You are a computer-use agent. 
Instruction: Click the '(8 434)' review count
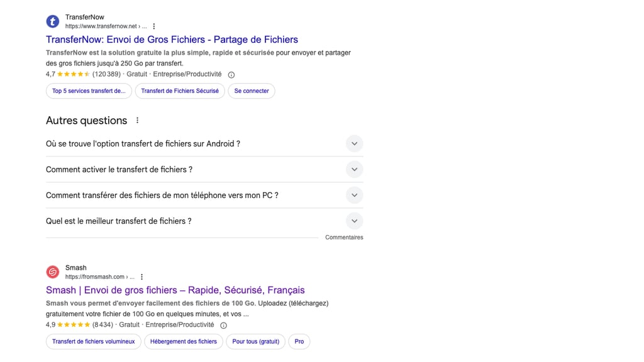(x=103, y=325)
